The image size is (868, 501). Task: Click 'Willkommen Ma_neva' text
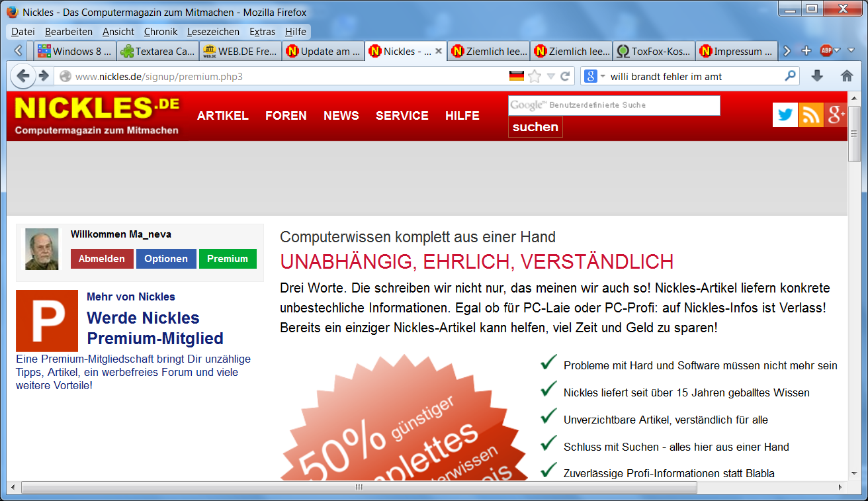tap(121, 234)
